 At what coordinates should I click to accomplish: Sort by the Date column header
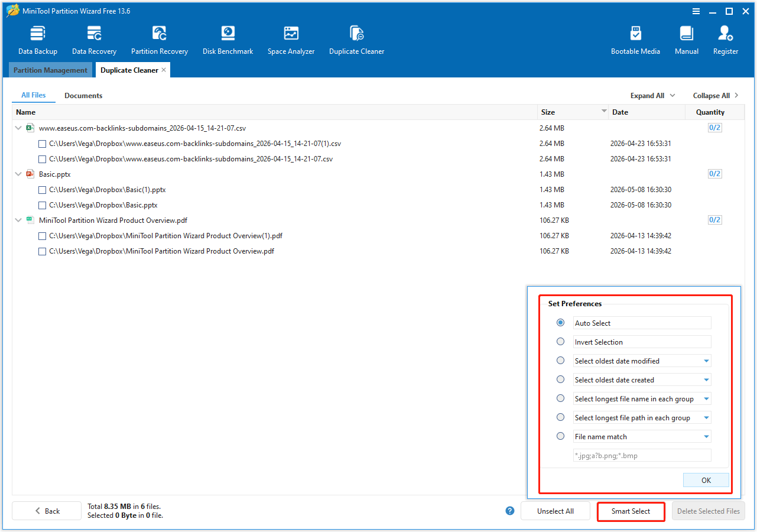(x=647, y=112)
